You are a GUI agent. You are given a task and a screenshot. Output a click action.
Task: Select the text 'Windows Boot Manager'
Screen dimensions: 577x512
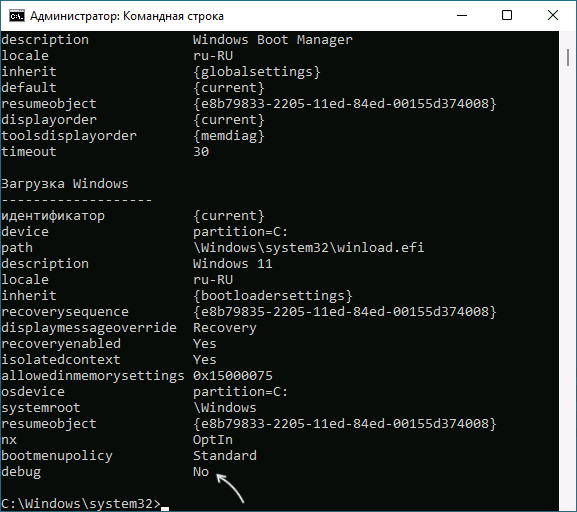click(x=273, y=39)
